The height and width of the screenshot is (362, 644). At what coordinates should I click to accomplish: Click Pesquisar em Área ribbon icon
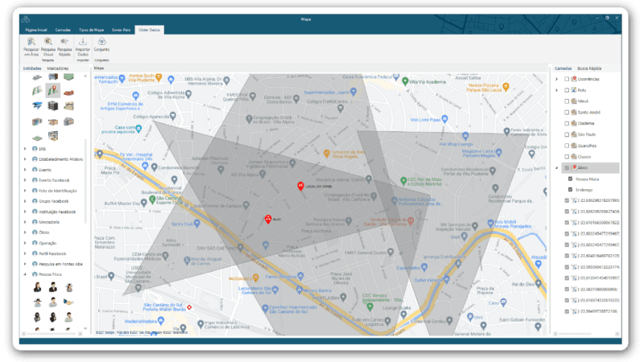[x=31, y=42]
